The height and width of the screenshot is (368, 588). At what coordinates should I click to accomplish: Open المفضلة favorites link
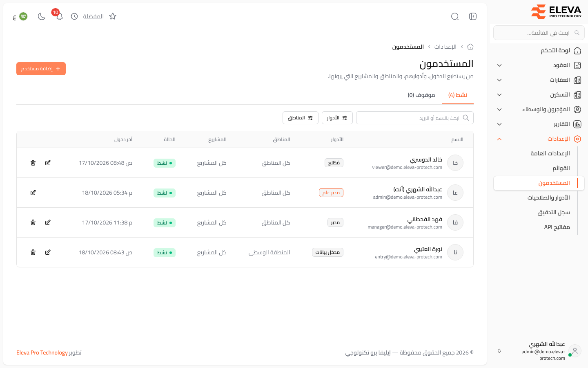pyautogui.click(x=94, y=16)
